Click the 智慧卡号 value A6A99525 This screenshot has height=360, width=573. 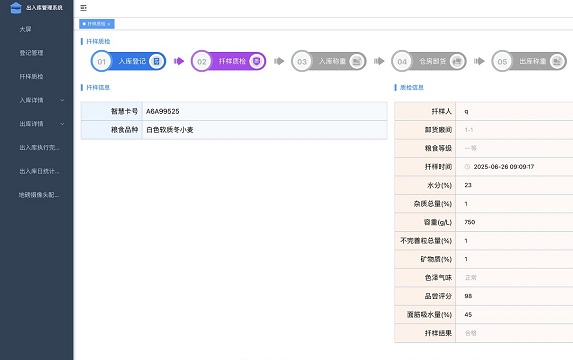pos(163,111)
